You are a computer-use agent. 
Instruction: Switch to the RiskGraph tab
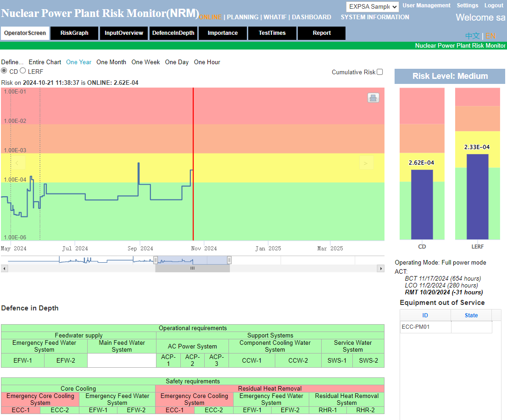coord(74,33)
